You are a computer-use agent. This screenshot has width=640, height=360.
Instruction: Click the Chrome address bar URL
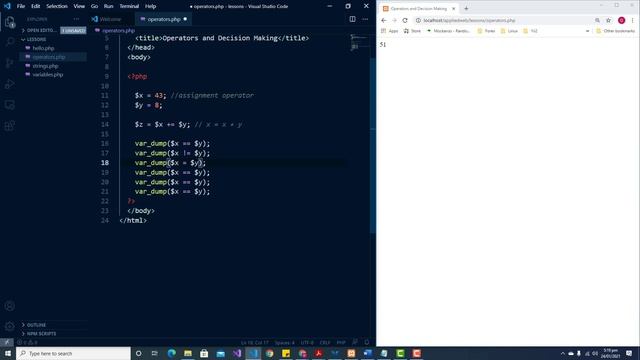tap(469, 20)
